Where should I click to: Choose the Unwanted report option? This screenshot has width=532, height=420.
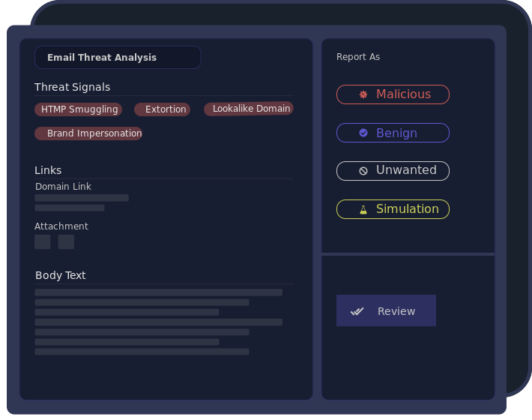click(393, 171)
